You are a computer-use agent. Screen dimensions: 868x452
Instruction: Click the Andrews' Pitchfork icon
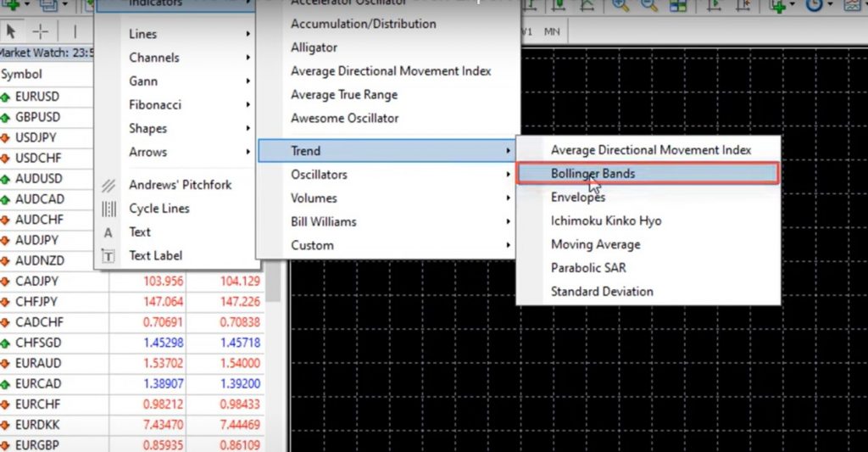(x=108, y=185)
